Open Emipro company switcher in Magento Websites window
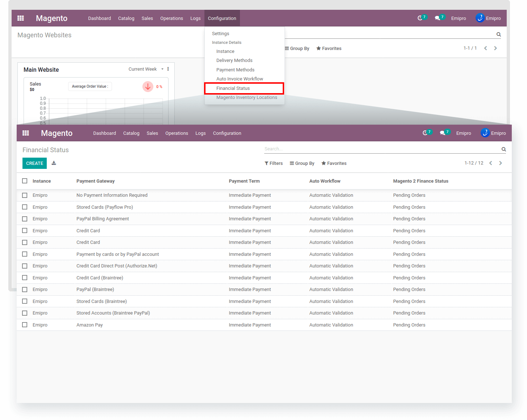The width and height of the screenshot is (527, 420). point(458,18)
